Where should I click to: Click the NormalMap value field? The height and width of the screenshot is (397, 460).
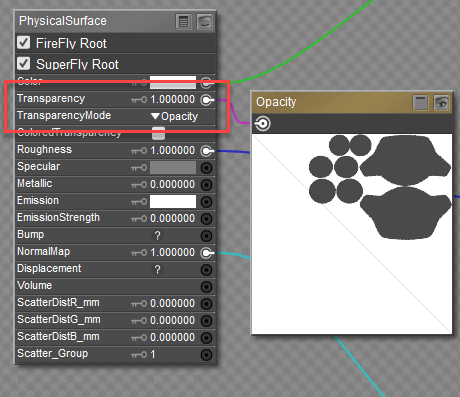(172, 252)
